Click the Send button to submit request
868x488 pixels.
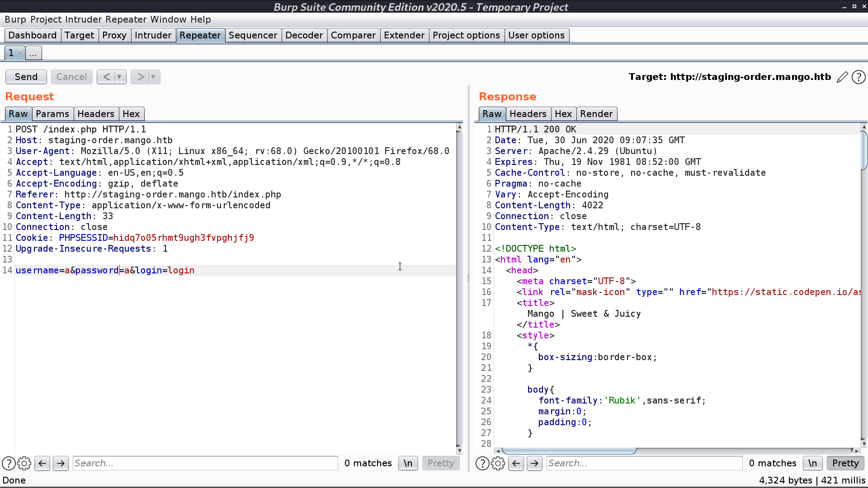tap(26, 76)
